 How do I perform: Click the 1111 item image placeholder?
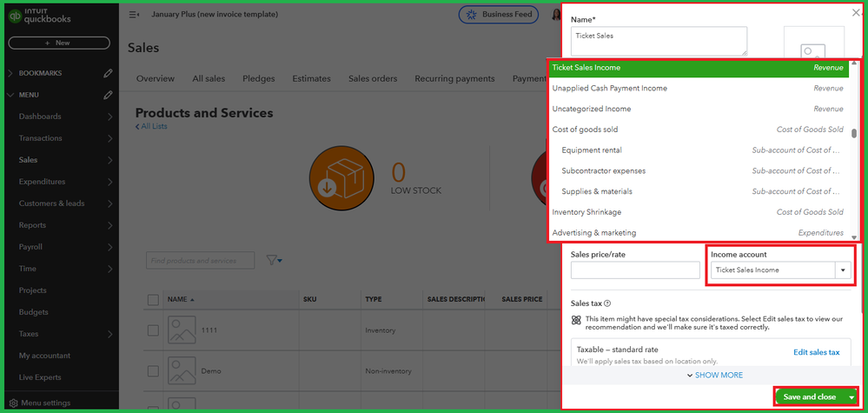(182, 330)
